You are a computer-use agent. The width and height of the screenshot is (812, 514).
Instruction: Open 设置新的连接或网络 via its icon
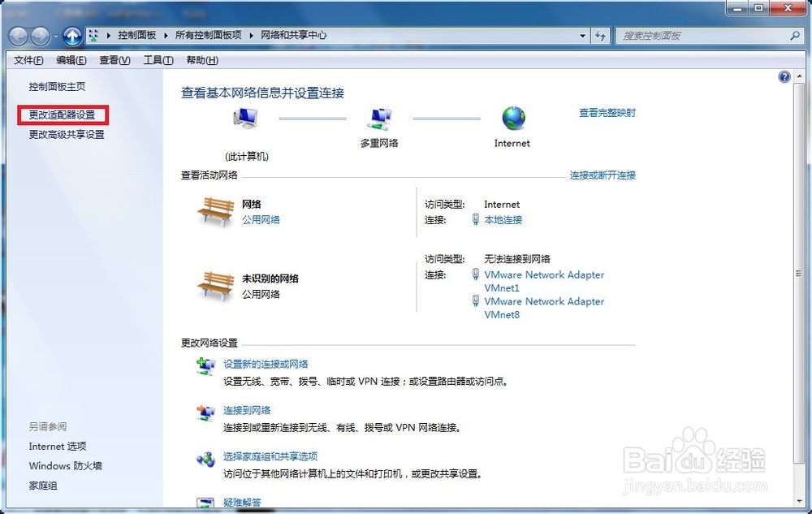click(205, 367)
